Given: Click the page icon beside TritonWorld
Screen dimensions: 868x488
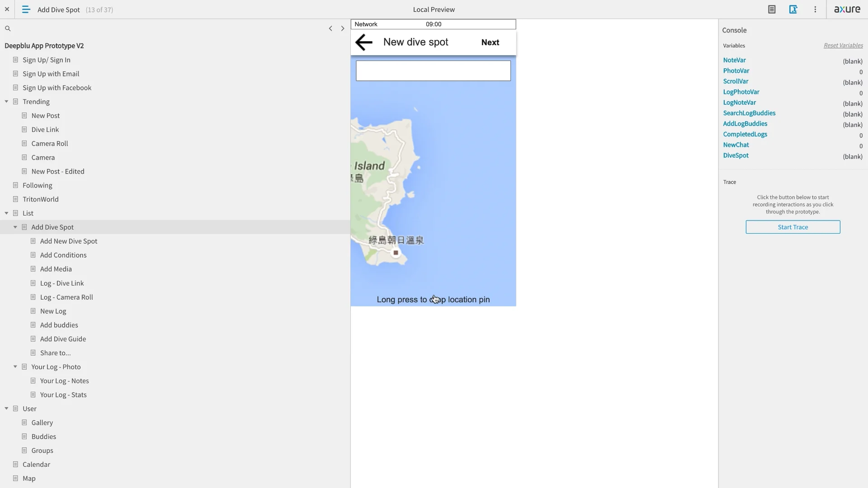Looking at the screenshot, I should 15,199.
